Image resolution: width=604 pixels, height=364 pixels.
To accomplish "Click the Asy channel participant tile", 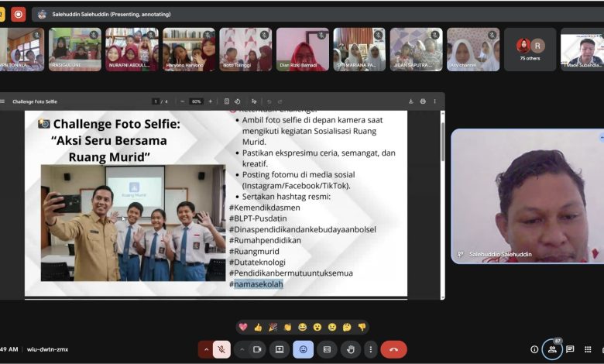I will pyautogui.click(x=473, y=50).
